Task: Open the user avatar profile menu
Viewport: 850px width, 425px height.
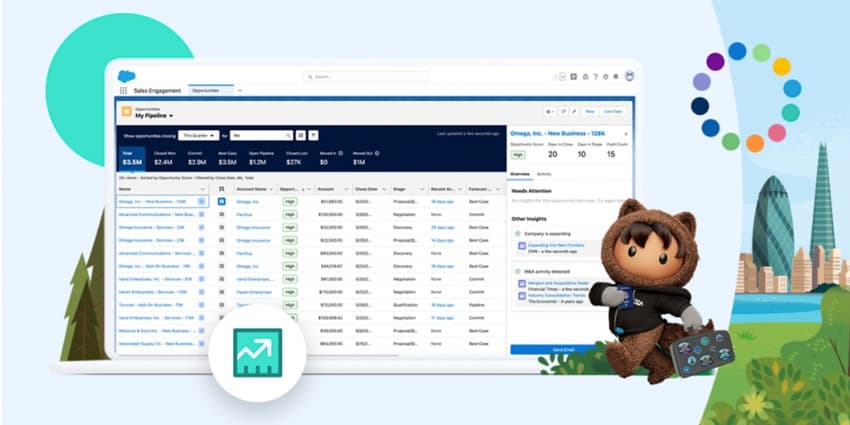Action: pyautogui.click(x=629, y=76)
